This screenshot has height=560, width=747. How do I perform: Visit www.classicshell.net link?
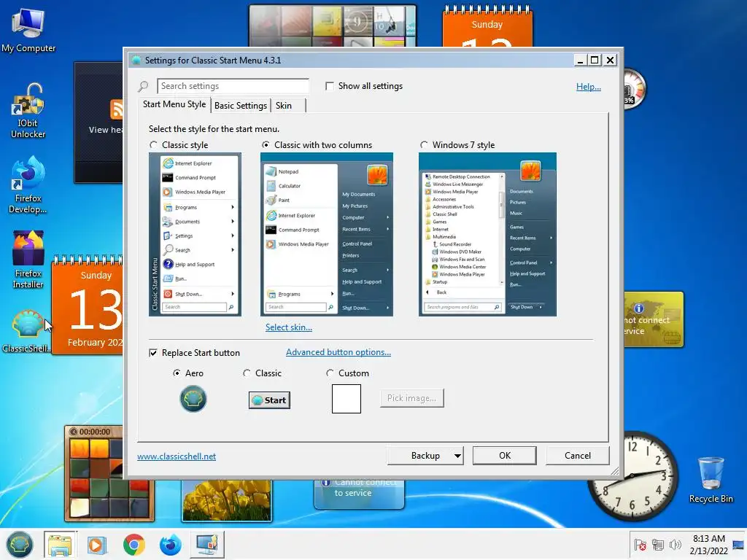click(177, 456)
